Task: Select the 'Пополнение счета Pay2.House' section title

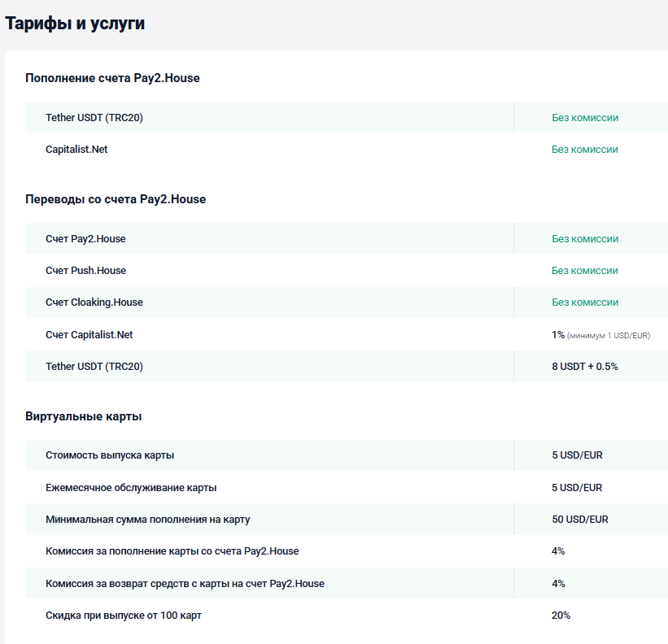Action: coord(112,78)
